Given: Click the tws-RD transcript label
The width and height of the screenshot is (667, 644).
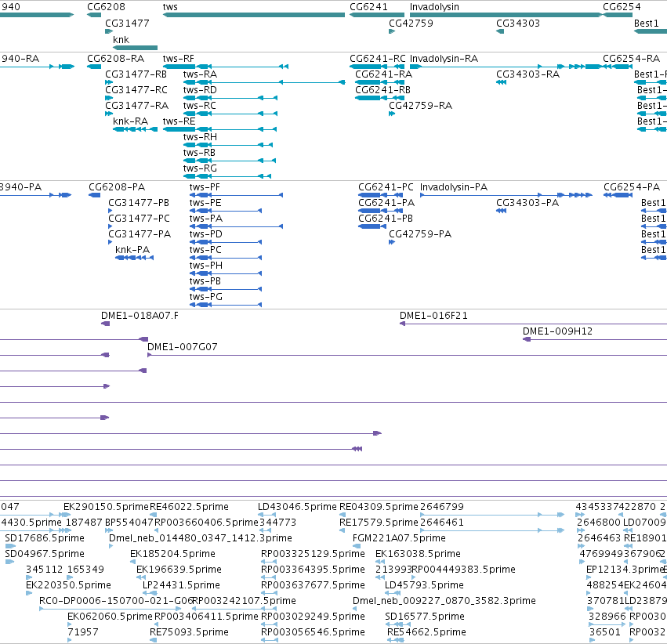Looking at the screenshot, I should pos(201,90).
